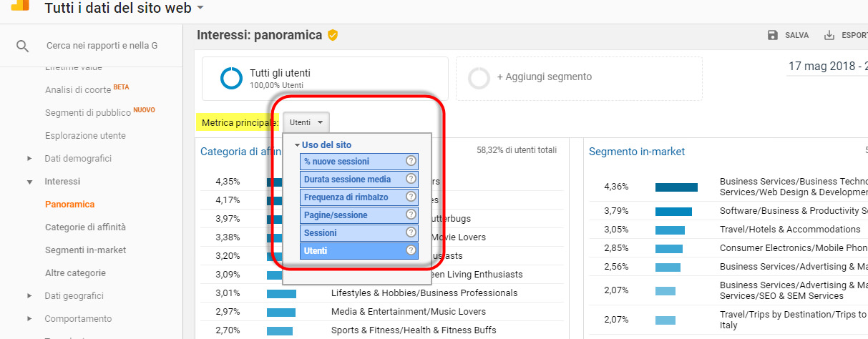868x339 pixels.
Task: Select Pagine/sessione metric
Action: click(359, 215)
